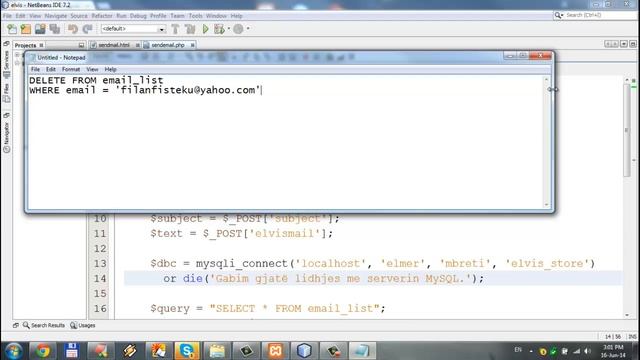Open Notepad Help menu
The width and height of the screenshot is (640, 360).
click(110, 69)
